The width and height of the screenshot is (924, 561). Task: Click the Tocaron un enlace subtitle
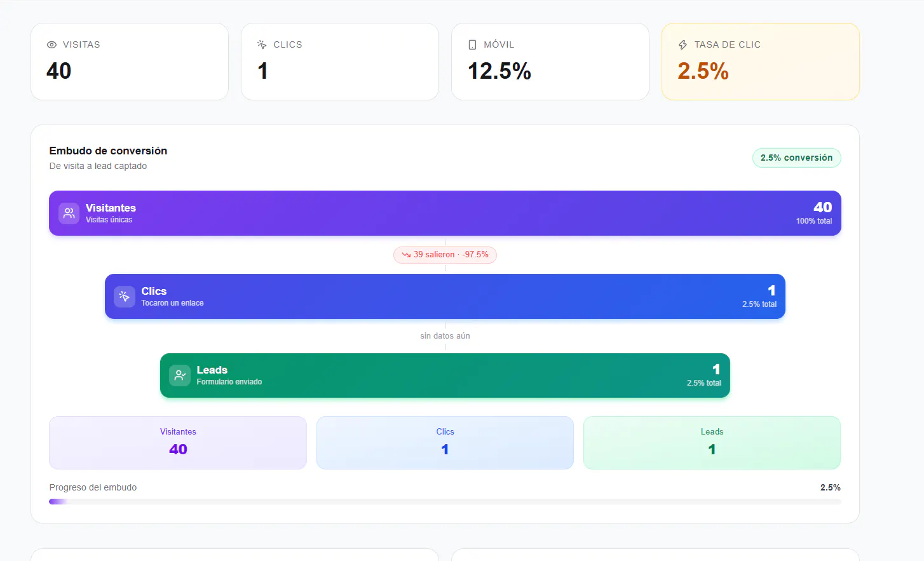click(x=172, y=303)
